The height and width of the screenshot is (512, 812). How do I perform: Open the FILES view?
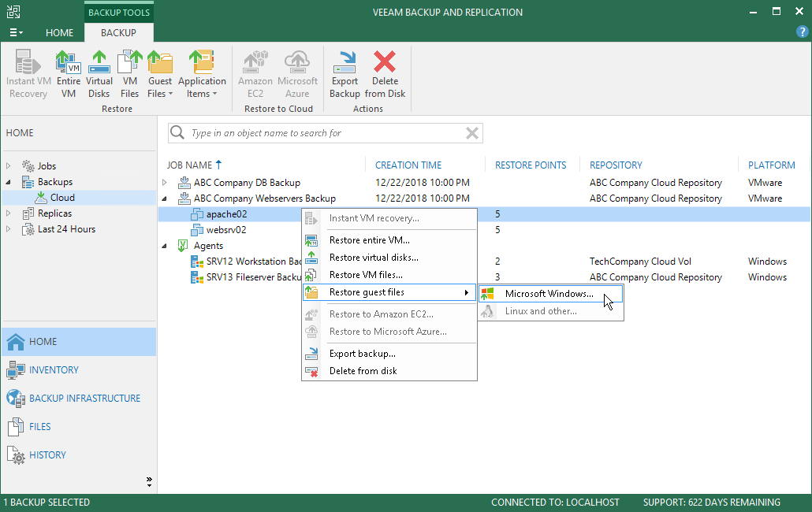coord(79,427)
